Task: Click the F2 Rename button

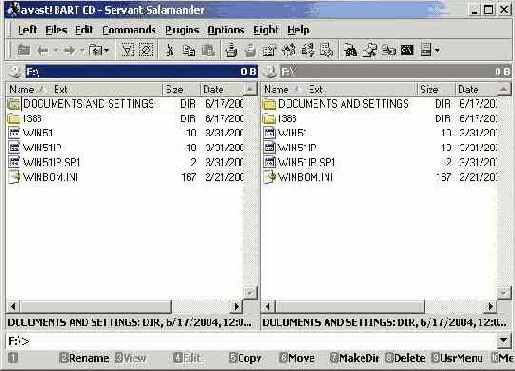Action: (x=84, y=358)
